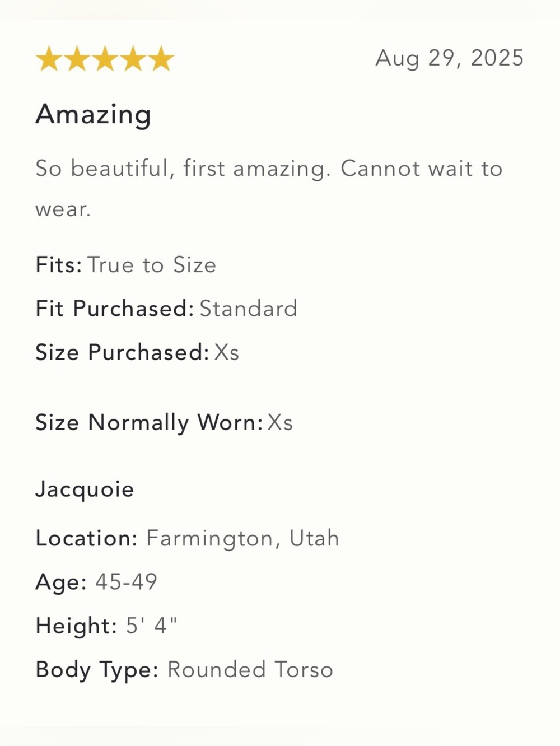560x746 pixels.
Task: Open reviewer name Jacquoie
Action: 85,490
